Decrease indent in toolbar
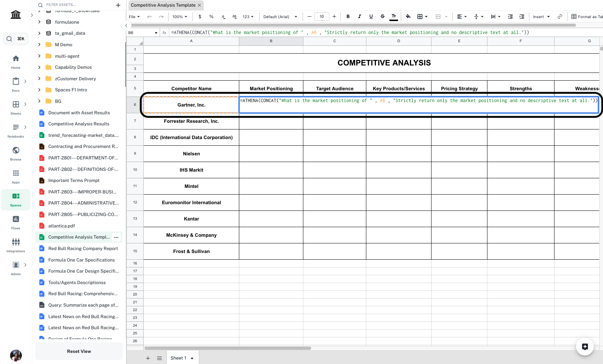Screen dimensions: 603x364 point(510,17)
